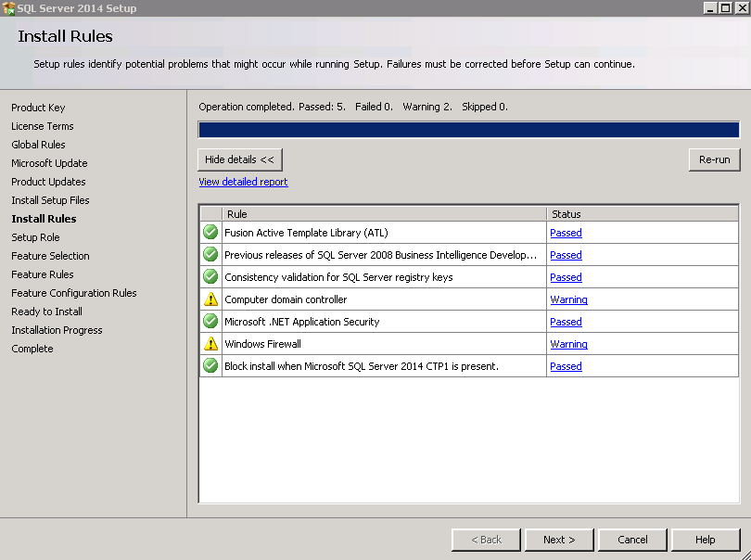Select Microsoft Update step in sidebar
Image resolution: width=751 pixels, height=560 pixels.
tap(49, 163)
